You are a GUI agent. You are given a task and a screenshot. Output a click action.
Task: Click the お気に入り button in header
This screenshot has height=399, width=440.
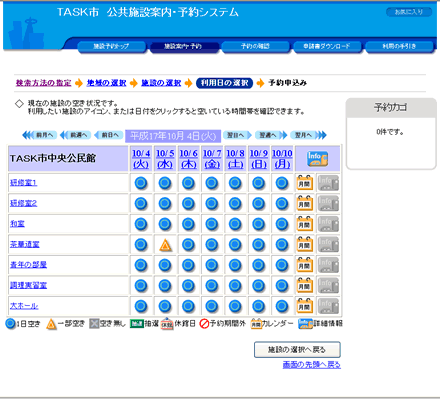click(x=409, y=12)
